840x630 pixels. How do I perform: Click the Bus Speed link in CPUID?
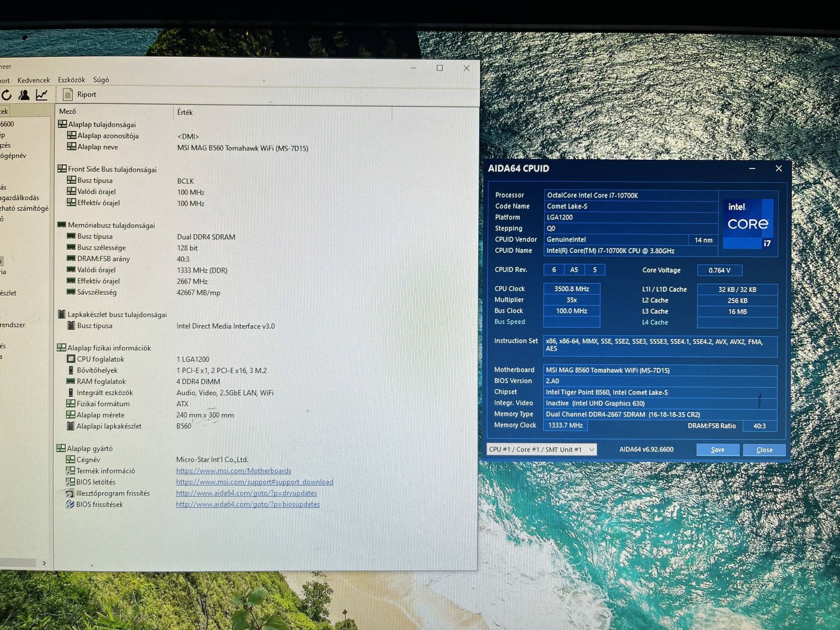[x=509, y=322]
